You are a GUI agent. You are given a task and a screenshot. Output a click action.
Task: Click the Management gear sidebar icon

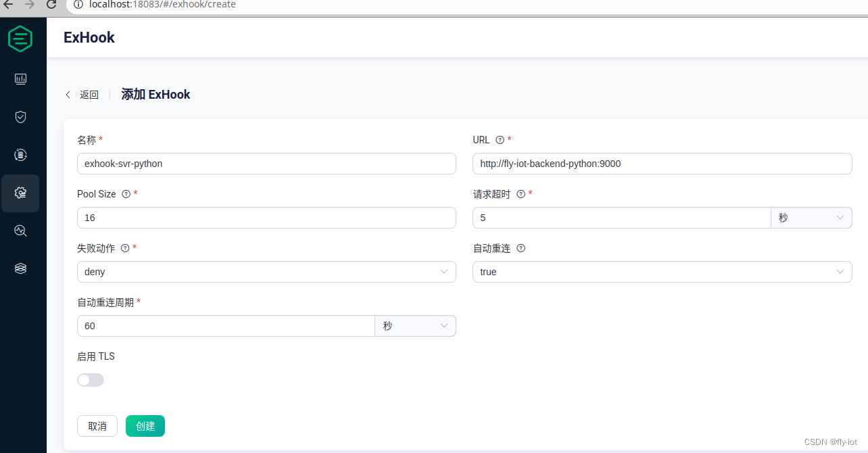(20, 193)
